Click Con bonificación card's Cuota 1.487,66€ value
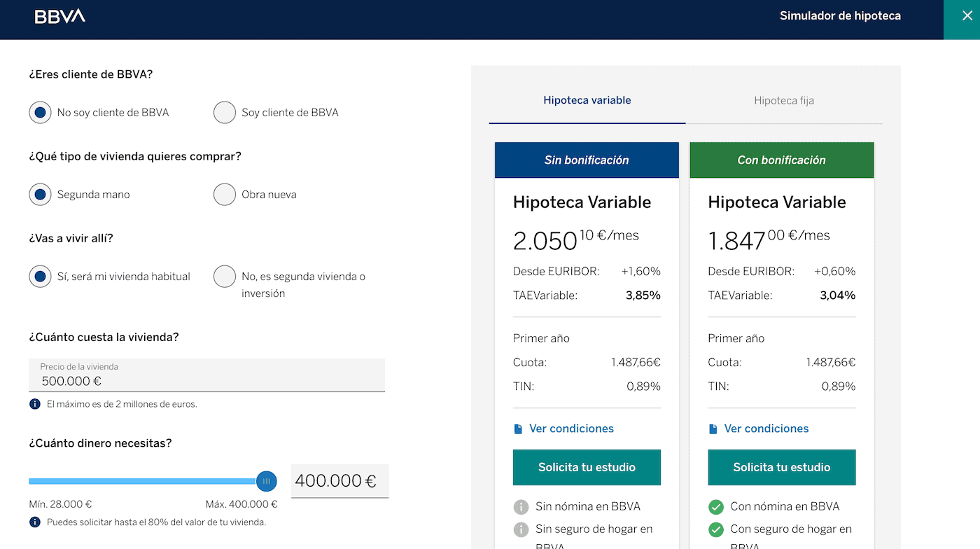Image resolution: width=980 pixels, height=549 pixels. (830, 363)
